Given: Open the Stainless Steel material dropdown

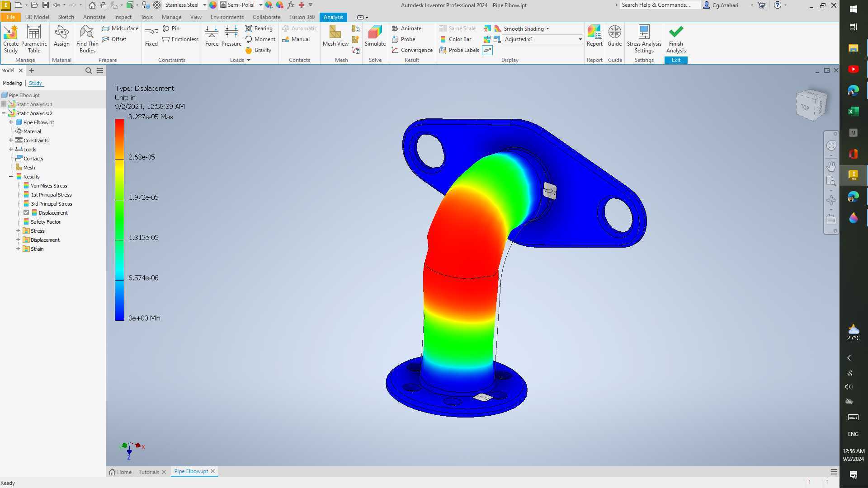Looking at the screenshot, I should tap(204, 5).
